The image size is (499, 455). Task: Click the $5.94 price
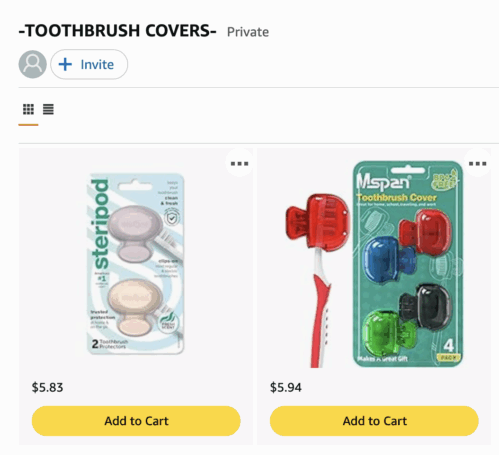pos(286,387)
